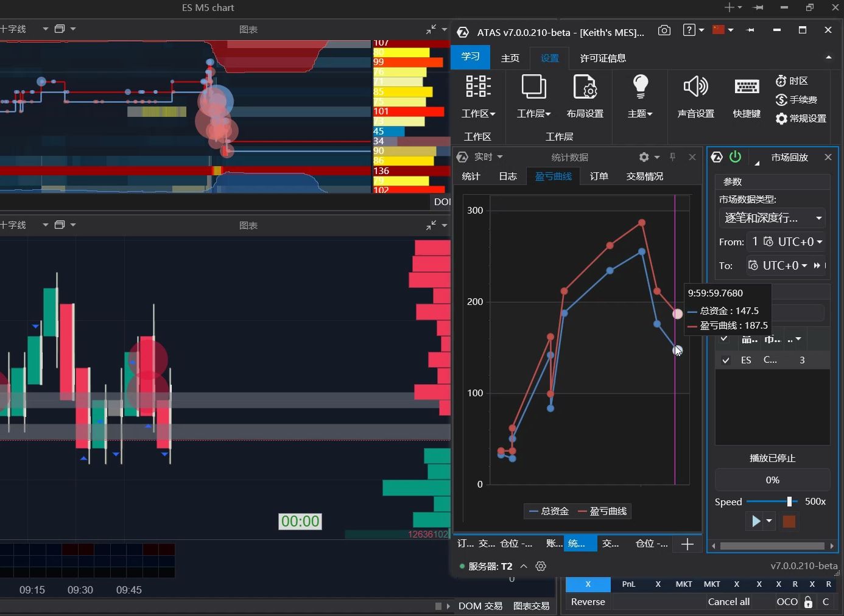Add a new panel tab with plus
This screenshot has width=844, height=616.
[x=687, y=544]
